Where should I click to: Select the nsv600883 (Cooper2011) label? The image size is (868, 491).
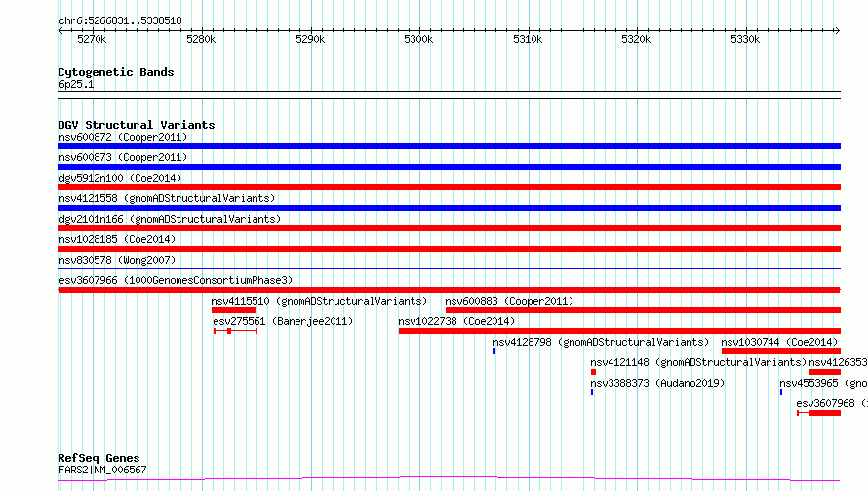pos(509,301)
